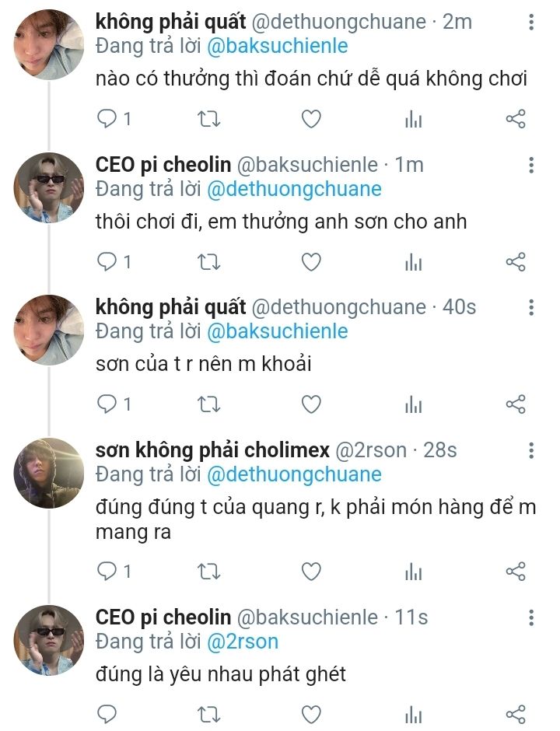The width and height of the screenshot is (560, 731).
Task: Open sơn không phải cholimex's profile picture
Action: click(x=48, y=474)
